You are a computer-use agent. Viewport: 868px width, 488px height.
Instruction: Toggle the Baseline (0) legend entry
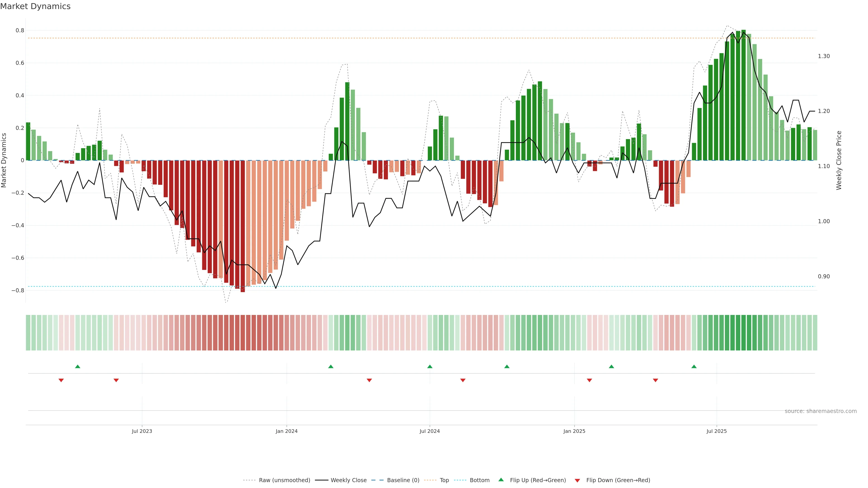403,480
